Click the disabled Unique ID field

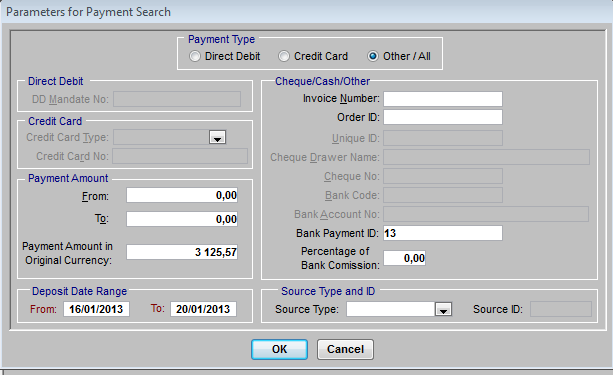[443, 138]
